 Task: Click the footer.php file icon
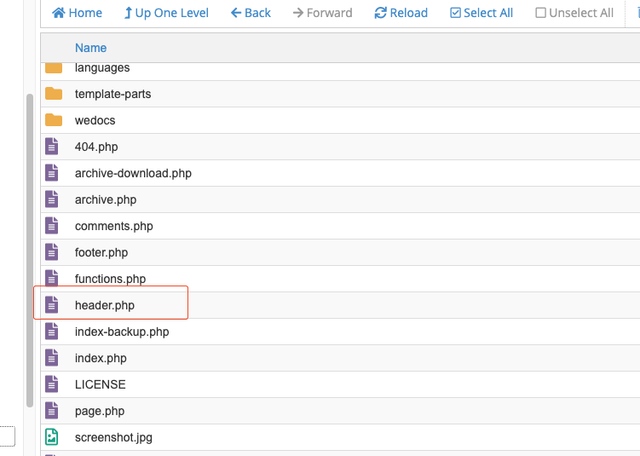pos(51,252)
